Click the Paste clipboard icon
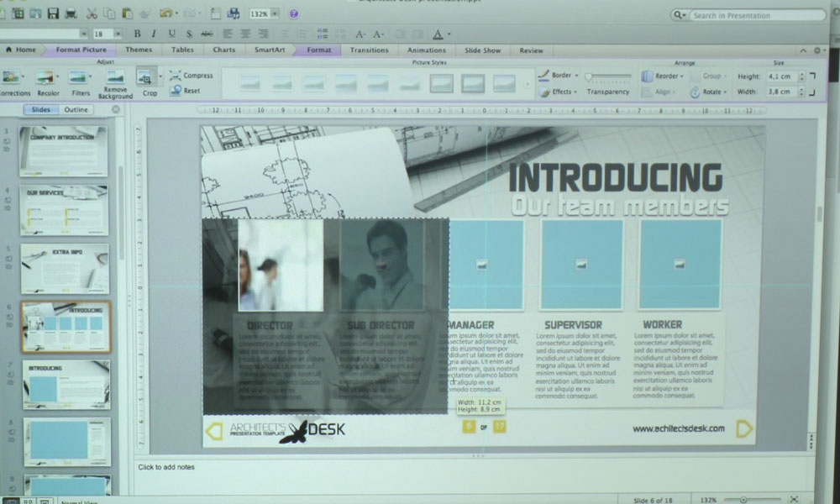This screenshot has height=504, width=840. pos(127,13)
